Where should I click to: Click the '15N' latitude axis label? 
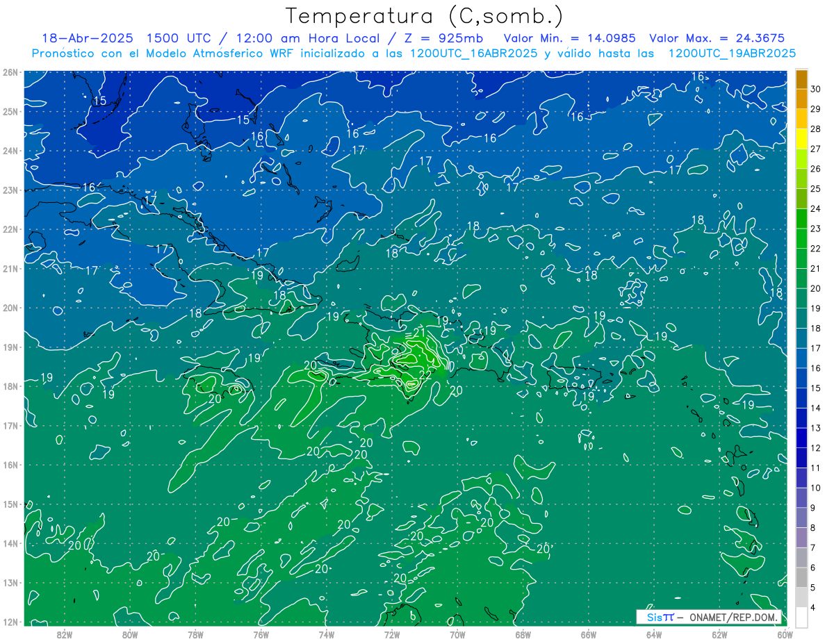[10, 504]
